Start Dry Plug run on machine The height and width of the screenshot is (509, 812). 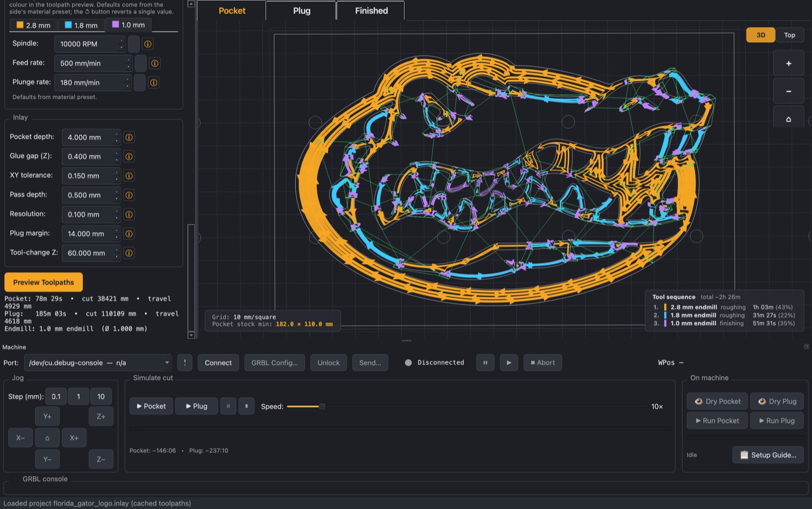[777, 401]
